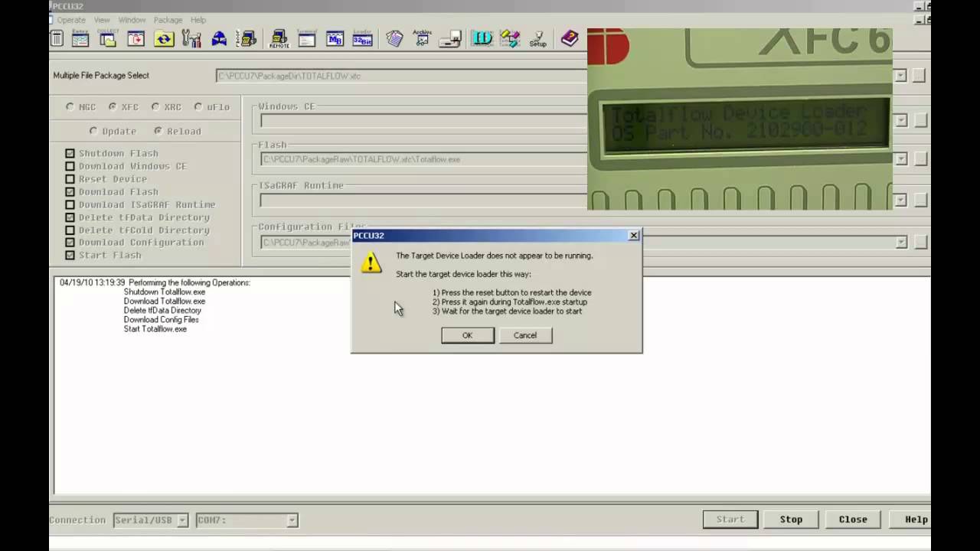Open the MB Modbus toolbar icon
The height and width of the screenshot is (551, 980).
(x=335, y=39)
